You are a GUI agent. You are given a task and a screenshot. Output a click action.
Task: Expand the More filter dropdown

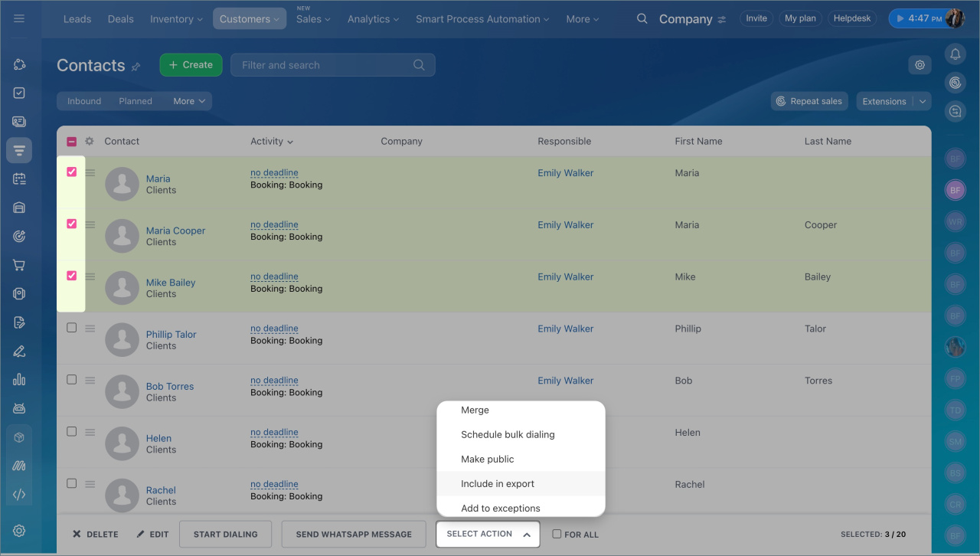[x=189, y=101]
